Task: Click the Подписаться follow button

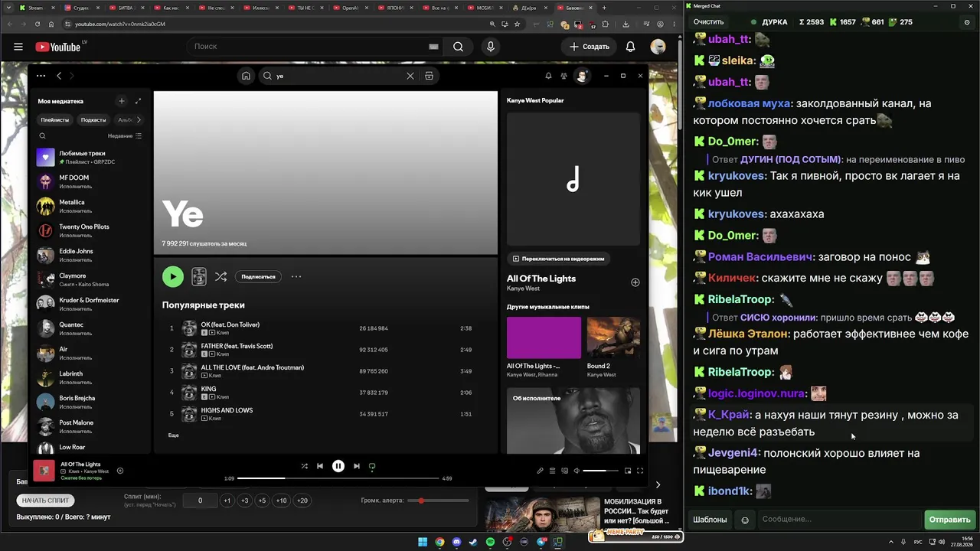Action: [x=258, y=277]
